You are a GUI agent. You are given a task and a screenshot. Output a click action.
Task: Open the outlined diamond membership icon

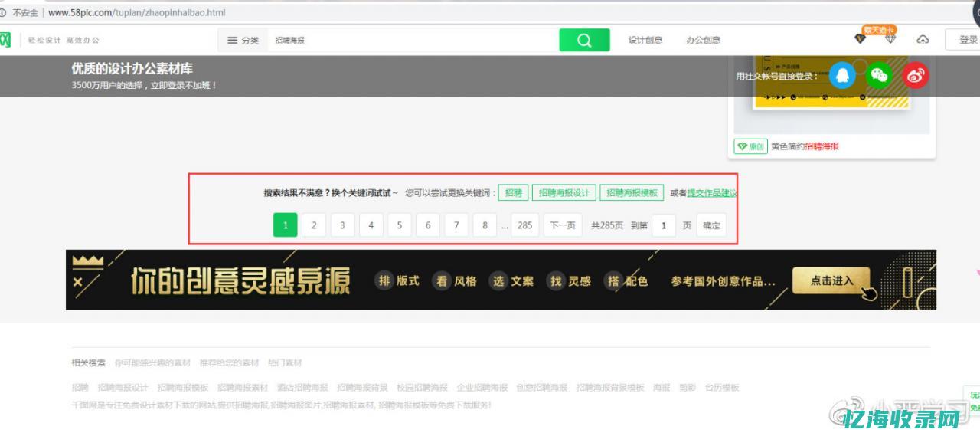(x=890, y=39)
